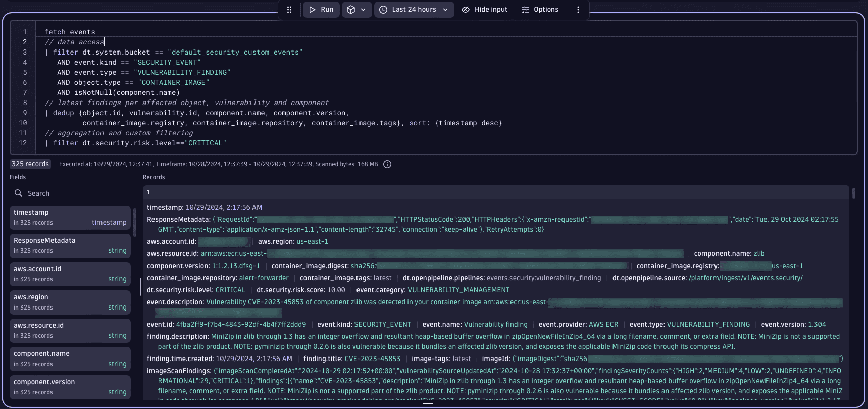The width and height of the screenshot is (868, 409).
Task: Click the event.kind value SECURITY_EVENT
Action: click(383, 325)
